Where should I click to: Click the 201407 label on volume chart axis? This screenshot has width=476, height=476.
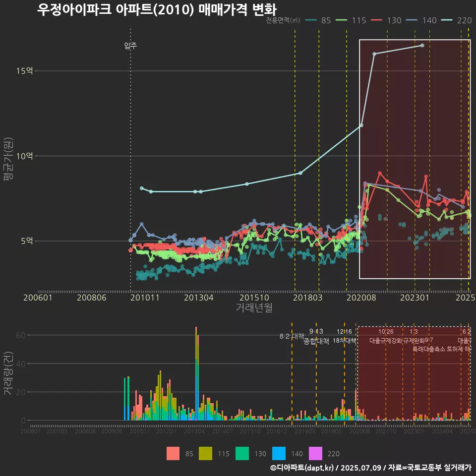tap(222, 431)
